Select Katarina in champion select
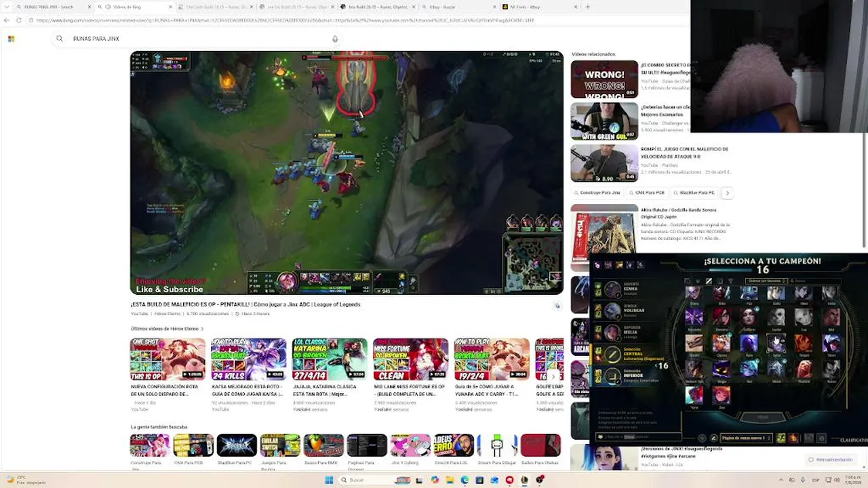 [722, 317]
